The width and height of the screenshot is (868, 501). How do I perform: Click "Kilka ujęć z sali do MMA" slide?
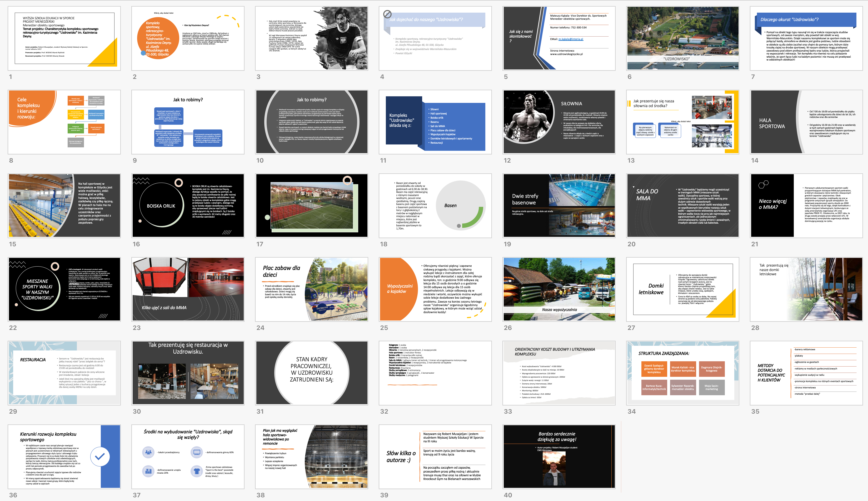188,289
